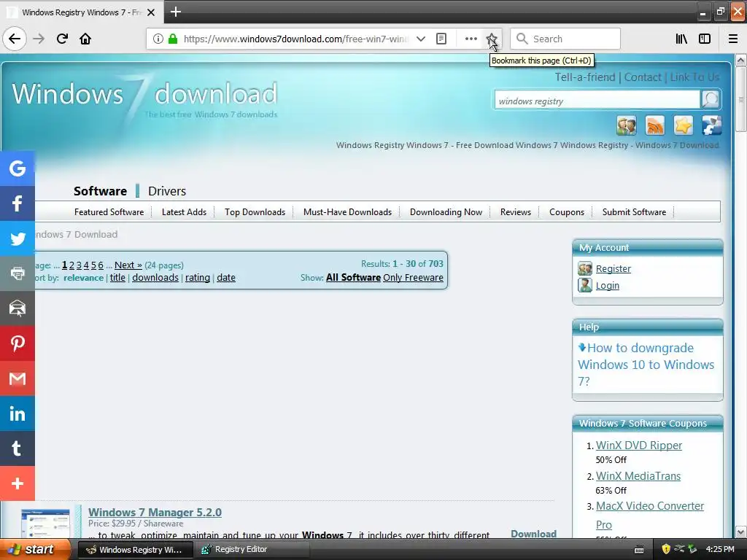Image resolution: width=747 pixels, height=560 pixels.
Task: Open more share options plus button
Action: point(18,484)
